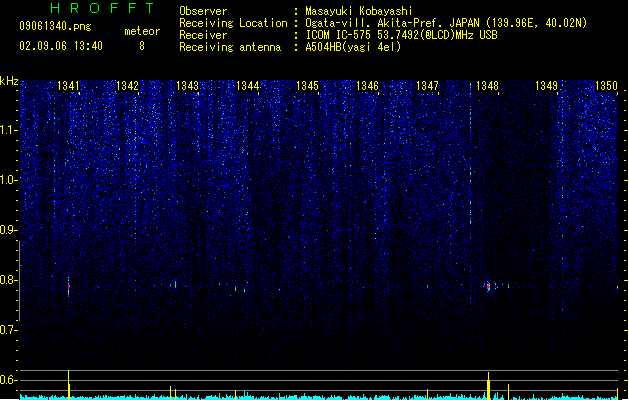Click the 0.6 kHz axis label
Image resolution: width=629 pixels, height=400 pixels.
click(x=8, y=380)
